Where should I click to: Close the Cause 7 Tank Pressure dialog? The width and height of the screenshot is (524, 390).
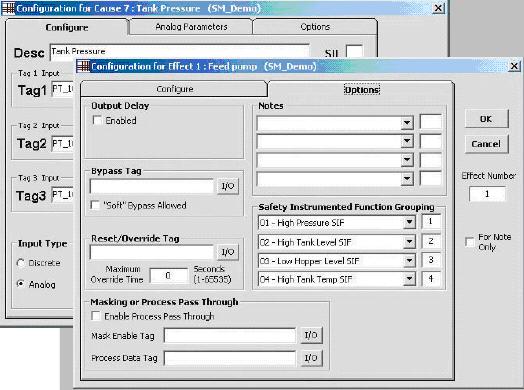(438, 8)
